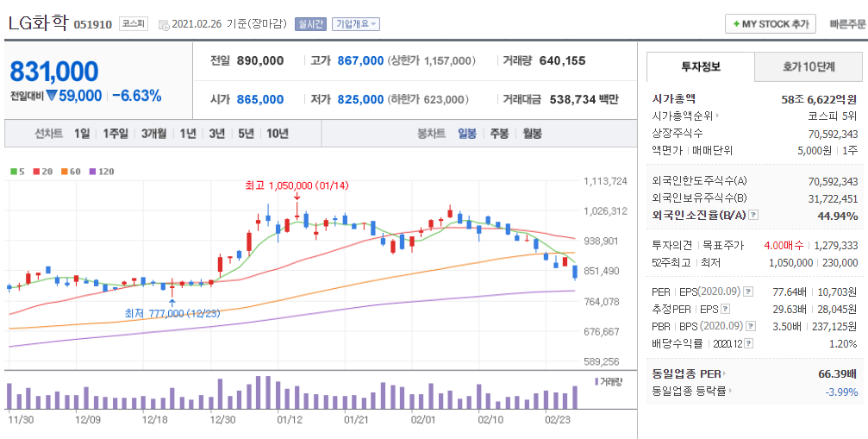Open the 동일업종 PER link
868x439 pixels.
[687, 374]
